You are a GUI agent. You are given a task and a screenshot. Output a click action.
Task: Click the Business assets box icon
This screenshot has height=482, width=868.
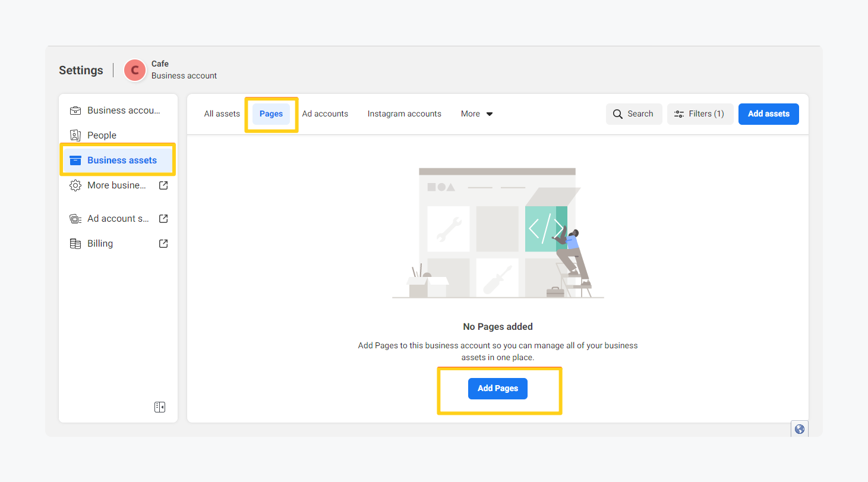click(x=75, y=160)
